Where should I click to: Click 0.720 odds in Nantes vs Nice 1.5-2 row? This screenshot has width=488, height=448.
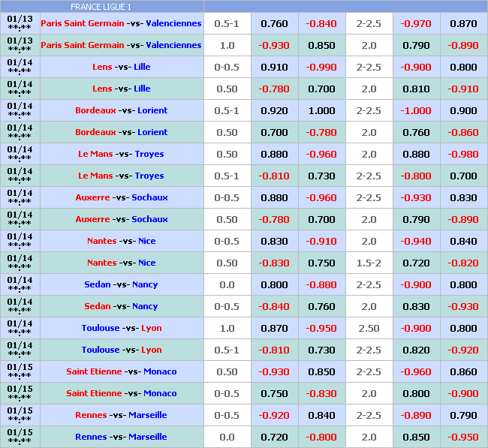[x=416, y=263]
